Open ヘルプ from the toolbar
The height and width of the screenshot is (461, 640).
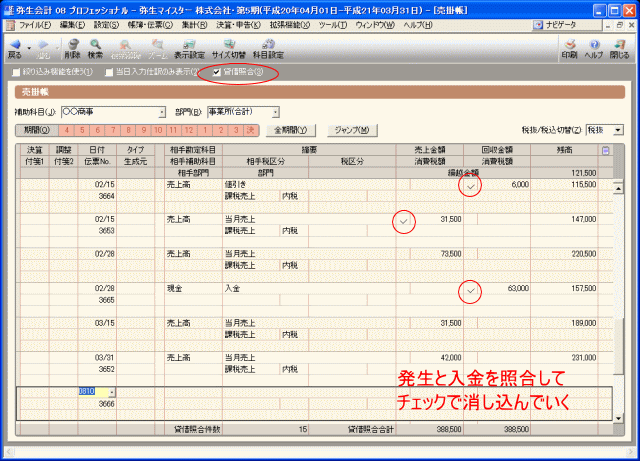594,48
